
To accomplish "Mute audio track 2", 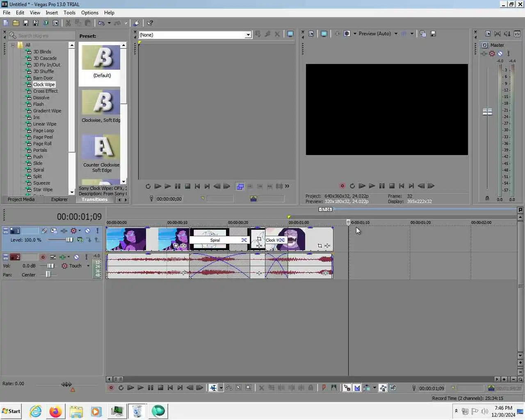I will 76,257.
